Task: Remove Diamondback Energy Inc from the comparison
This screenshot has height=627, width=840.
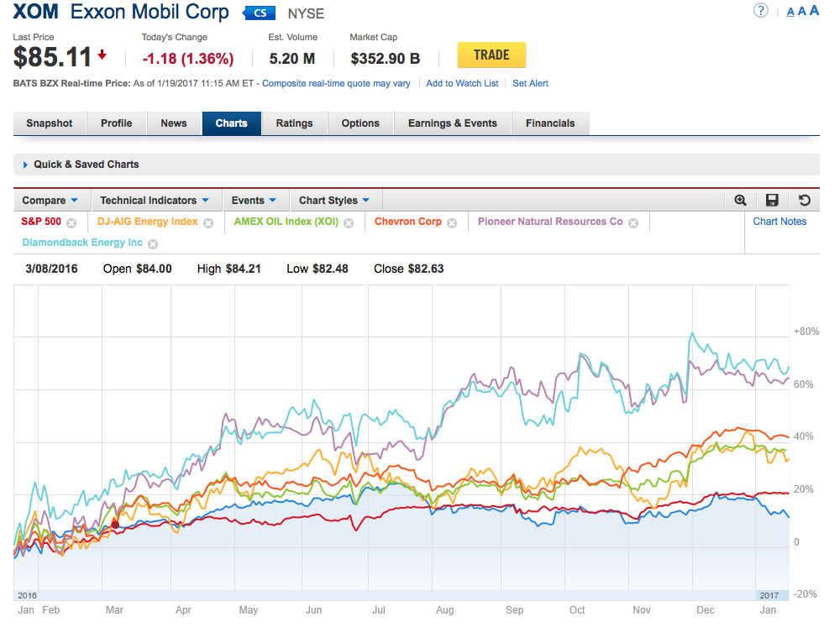Action: coord(153,243)
